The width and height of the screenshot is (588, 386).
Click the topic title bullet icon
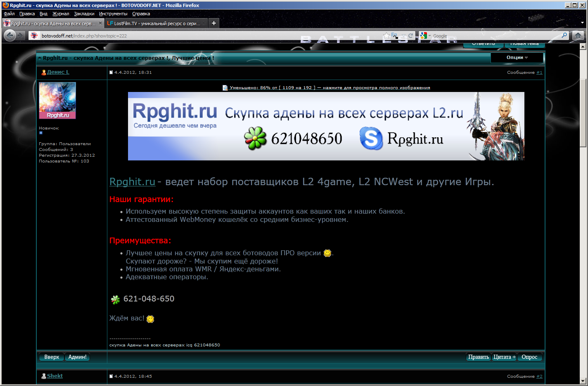click(x=40, y=58)
